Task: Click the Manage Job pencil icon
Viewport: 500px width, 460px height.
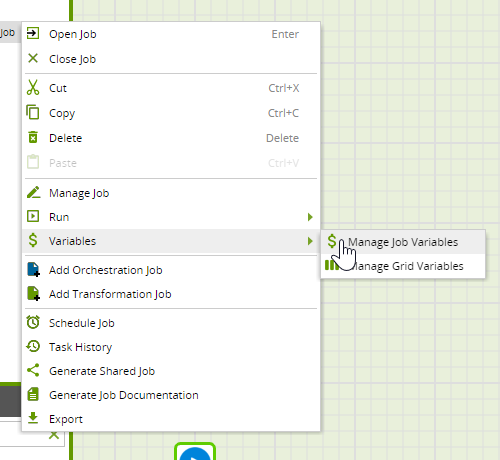Action: click(33, 192)
